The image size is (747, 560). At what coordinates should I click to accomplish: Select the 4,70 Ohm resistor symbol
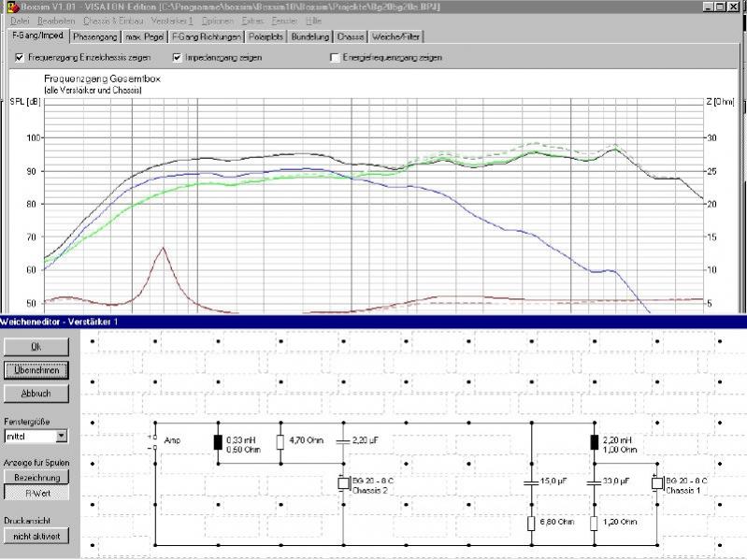(x=280, y=441)
